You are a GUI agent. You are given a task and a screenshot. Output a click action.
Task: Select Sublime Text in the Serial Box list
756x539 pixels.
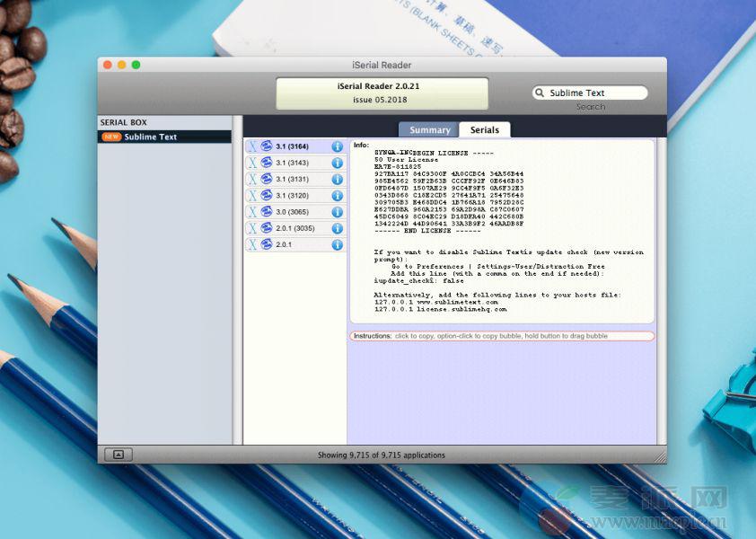coord(151,137)
